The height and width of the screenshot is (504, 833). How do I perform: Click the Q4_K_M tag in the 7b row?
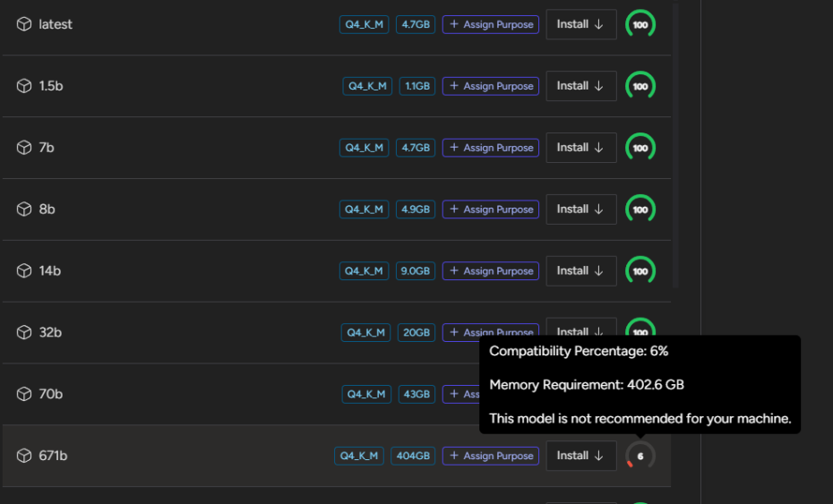pyautogui.click(x=364, y=148)
